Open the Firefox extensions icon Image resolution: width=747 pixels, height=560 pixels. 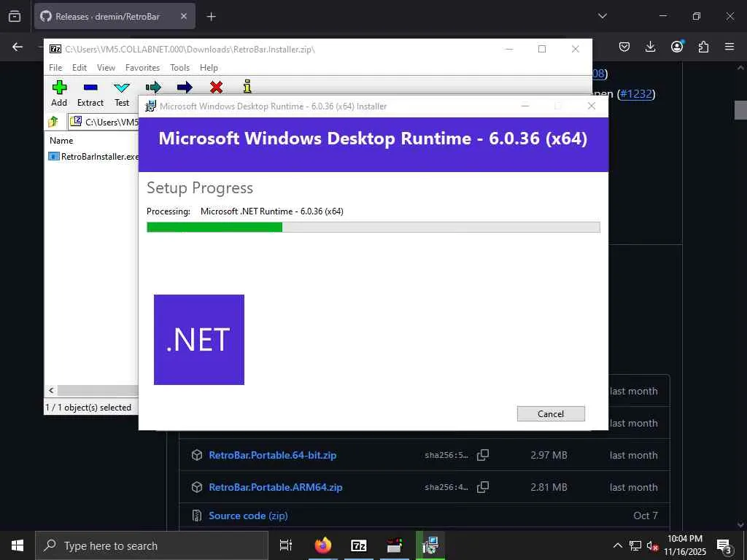click(x=703, y=47)
